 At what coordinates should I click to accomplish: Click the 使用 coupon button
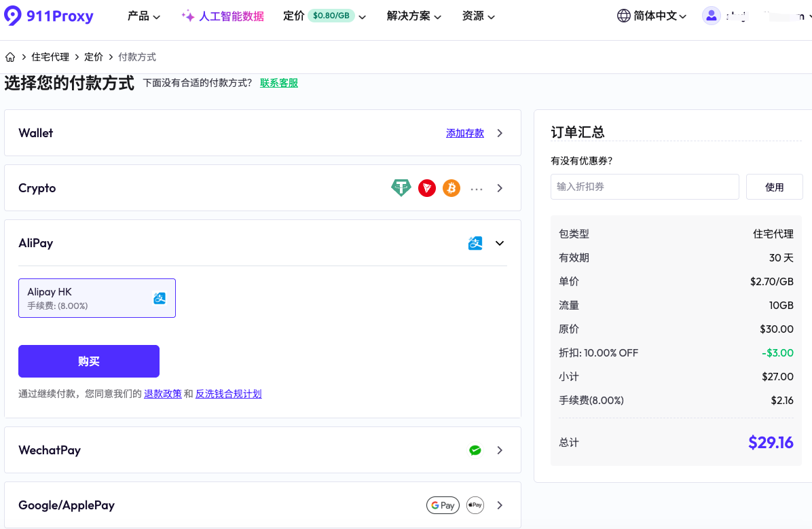(x=774, y=187)
